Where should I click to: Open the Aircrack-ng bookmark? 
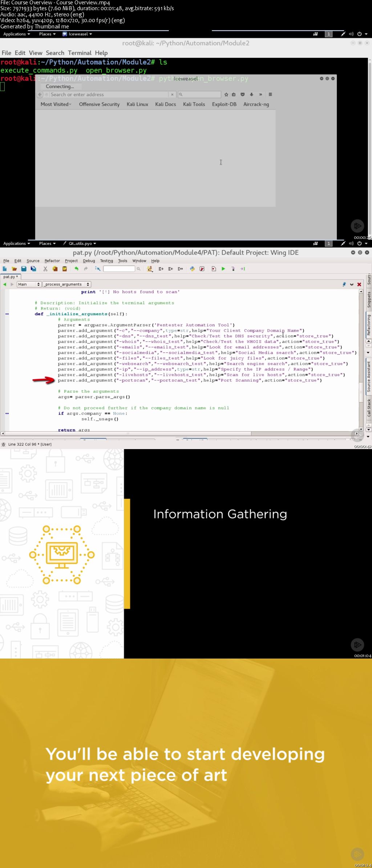pyautogui.click(x=256, y=104)
